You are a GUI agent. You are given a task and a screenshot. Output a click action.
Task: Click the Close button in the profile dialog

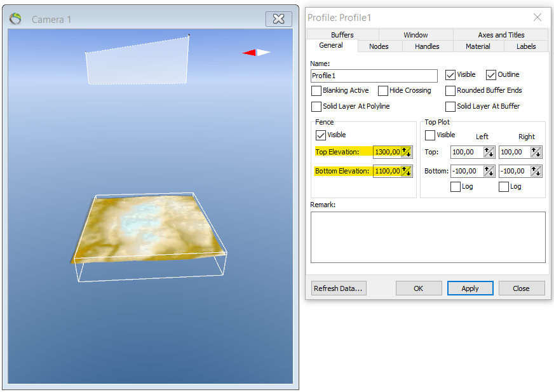[x=522, y=288]
